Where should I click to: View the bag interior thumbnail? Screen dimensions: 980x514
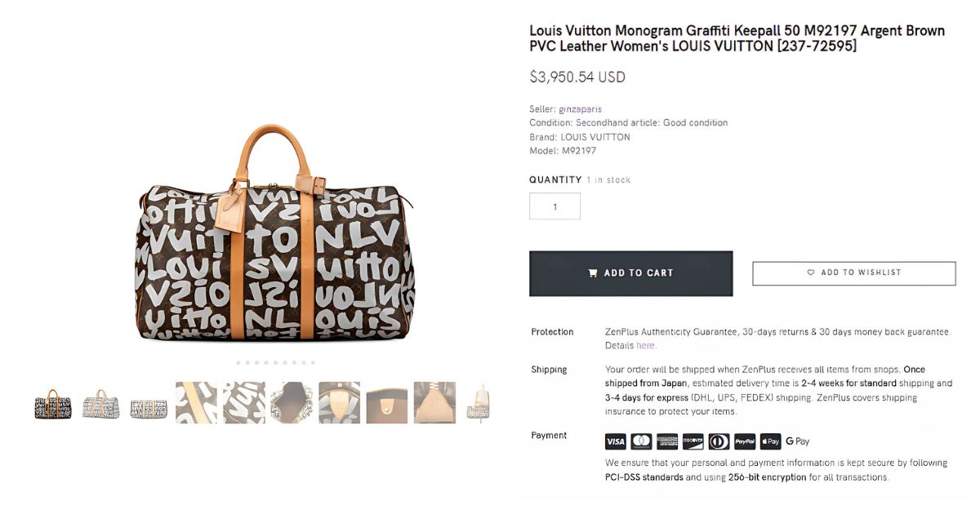click(292, 403)
